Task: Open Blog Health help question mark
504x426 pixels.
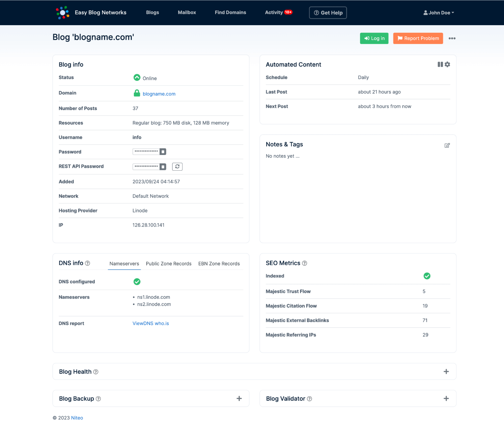Action: [x=96, y=372]
